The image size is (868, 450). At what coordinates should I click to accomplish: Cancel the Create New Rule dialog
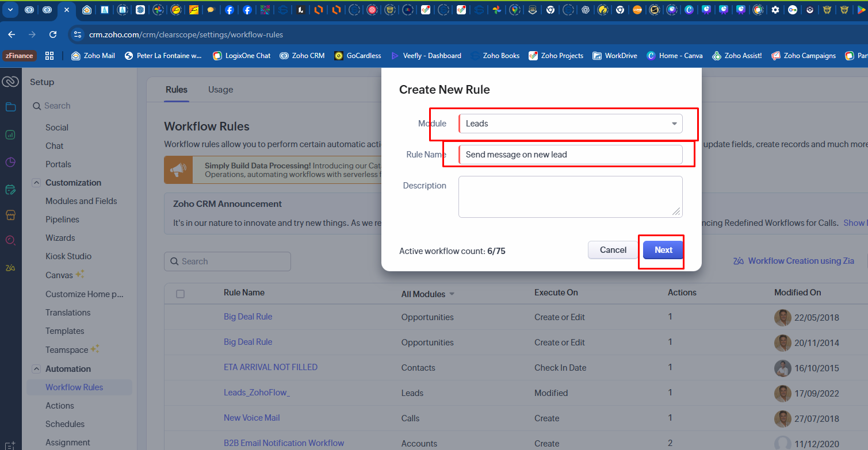[x=613, y=250]
